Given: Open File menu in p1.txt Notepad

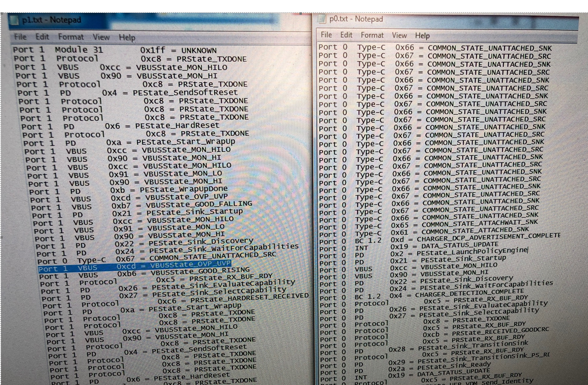Looking at the screenshot, I should 20,37.
